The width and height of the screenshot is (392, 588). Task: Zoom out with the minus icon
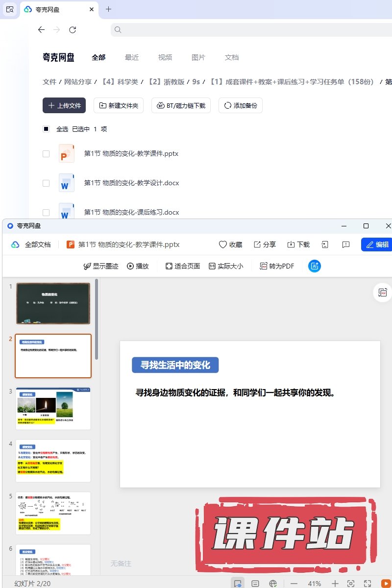point(294,584)
